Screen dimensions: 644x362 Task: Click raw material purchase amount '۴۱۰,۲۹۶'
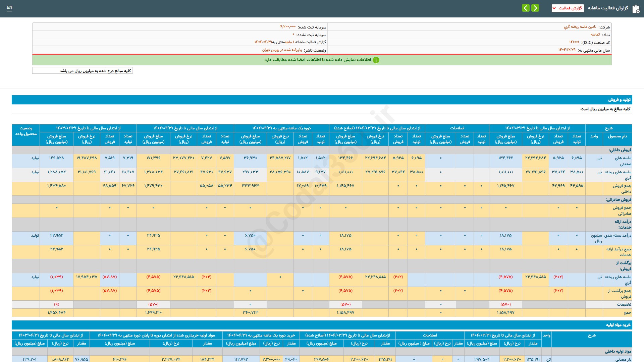click(x=120, y=359)
